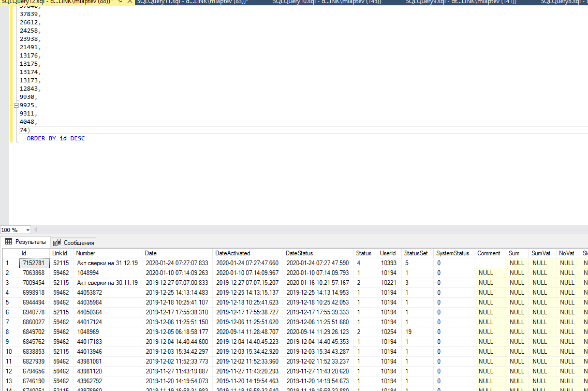Select the SumVat column header
The width and height of the screenshot is (588, 391).
542,253
